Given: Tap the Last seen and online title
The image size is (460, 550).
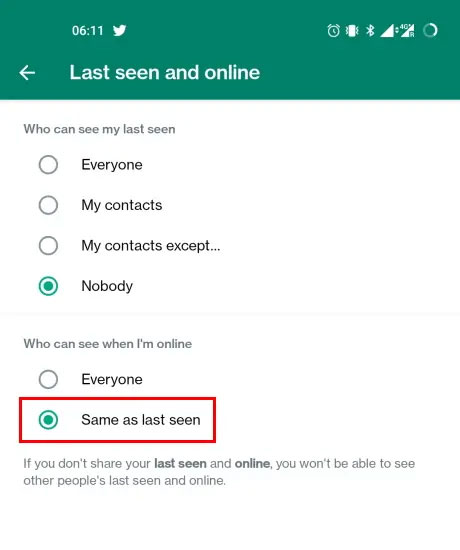Looking at the screenshot, I should point(165,73).
